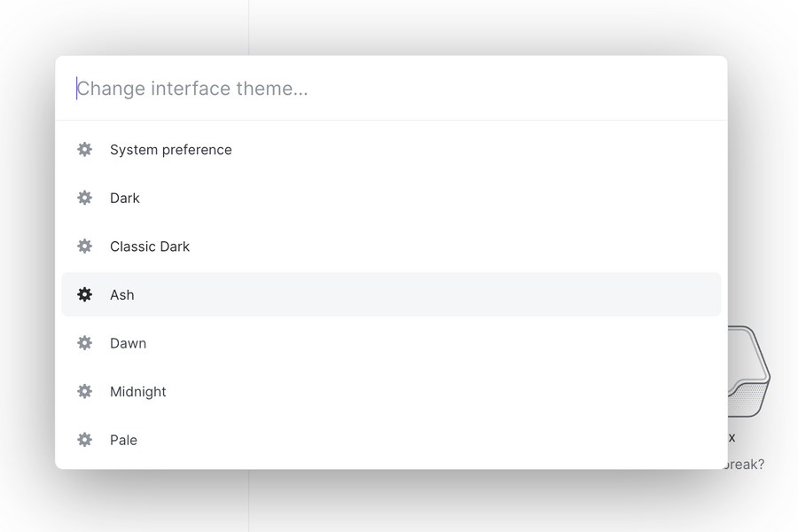The width and height of the screenshot is (798, 532).
Task: Click the gear icon next to Dark
Action: point(84,198)
